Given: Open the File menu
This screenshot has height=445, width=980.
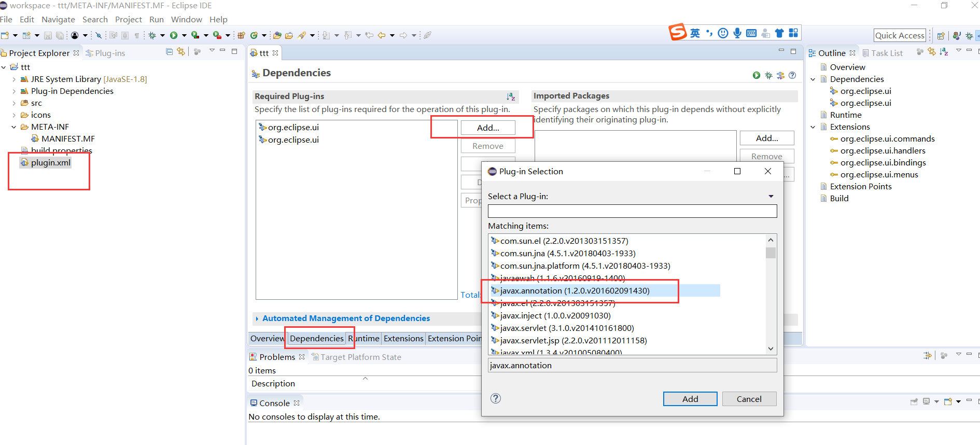Looking at the screenshot, I should [x=6, y=19].
